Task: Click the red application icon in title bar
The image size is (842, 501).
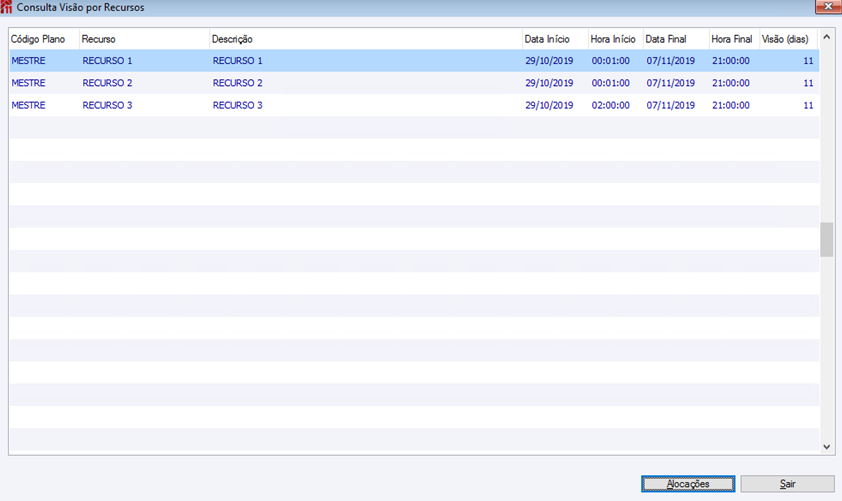Action: [x=6, y=7]
